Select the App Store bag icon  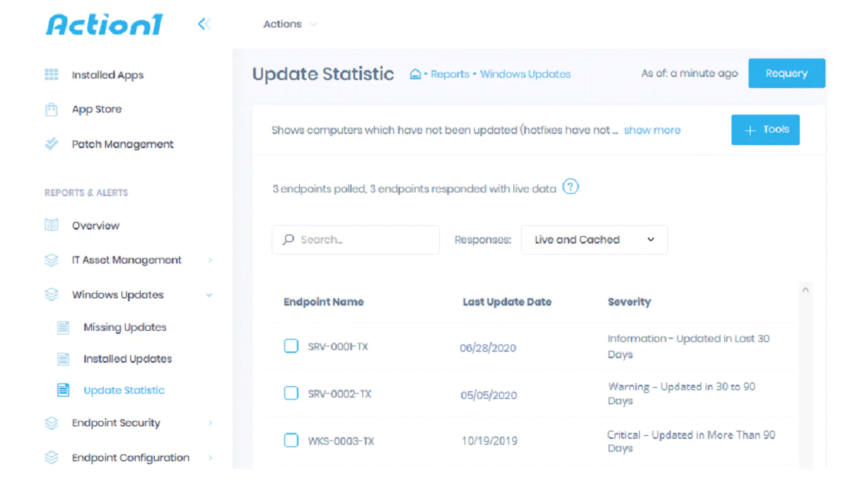pyautogui.click(x=51, y=110)
